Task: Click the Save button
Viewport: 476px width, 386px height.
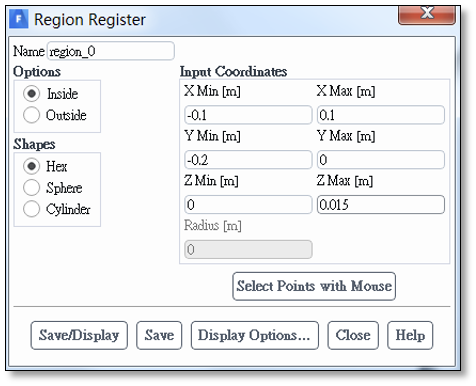Action: (x=159, y=335)
